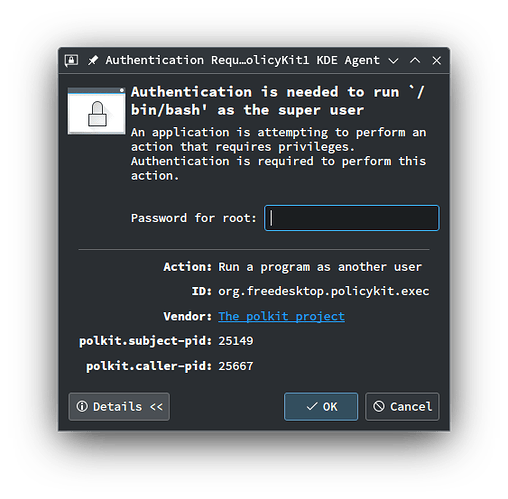This screenshot has height=499, width=508.
Task: Click the Password for root label
Action: 194,218
